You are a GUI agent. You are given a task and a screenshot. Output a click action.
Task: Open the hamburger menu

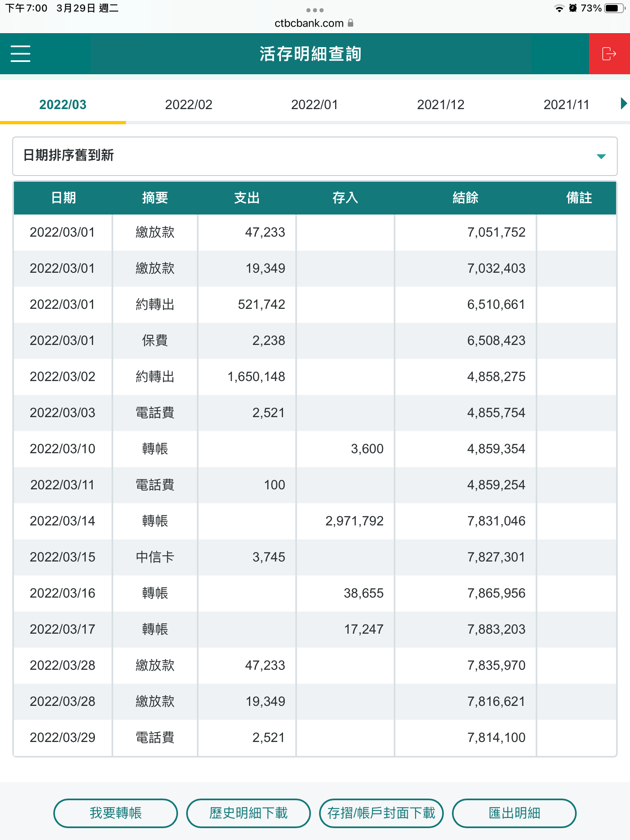21,54
